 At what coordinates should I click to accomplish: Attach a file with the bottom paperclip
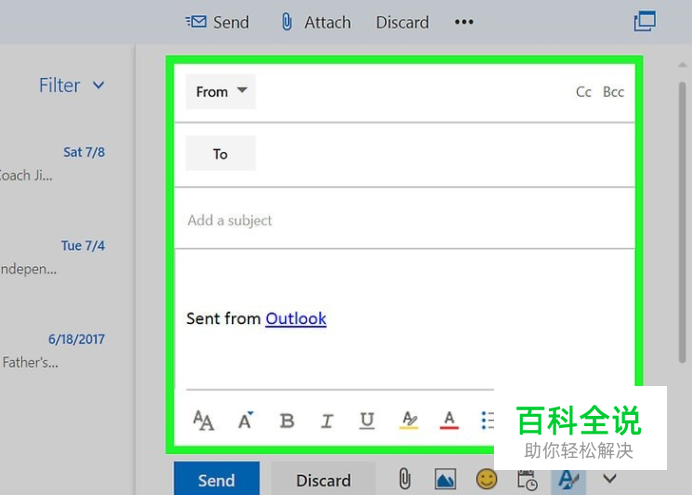[x=404, y=479]
